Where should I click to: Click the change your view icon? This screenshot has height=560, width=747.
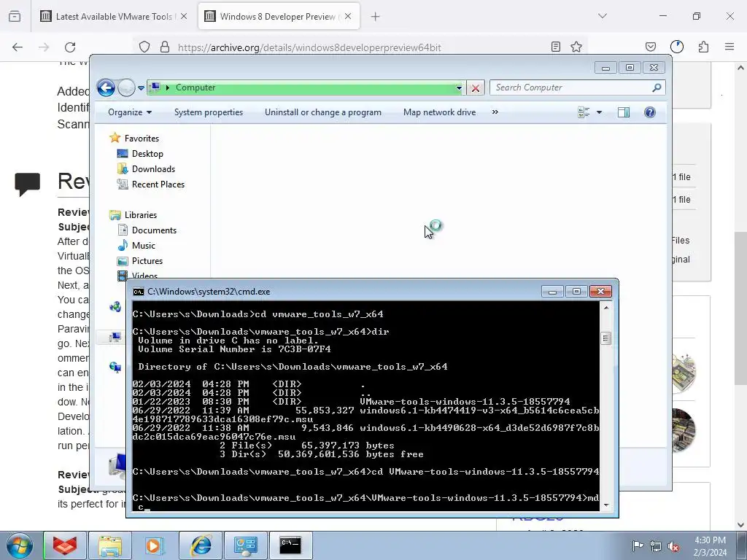coord(584,112)
